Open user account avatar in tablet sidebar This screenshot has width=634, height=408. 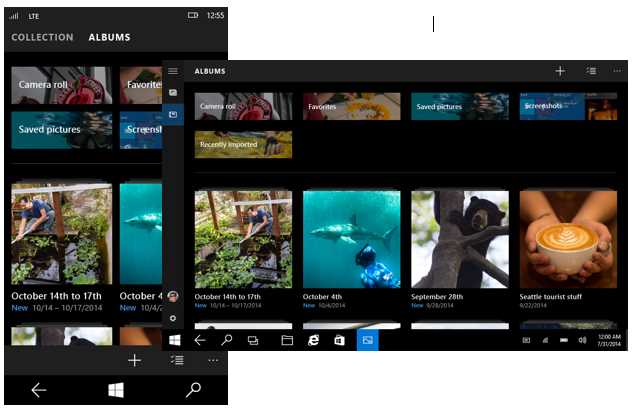[x=173, y=296]
